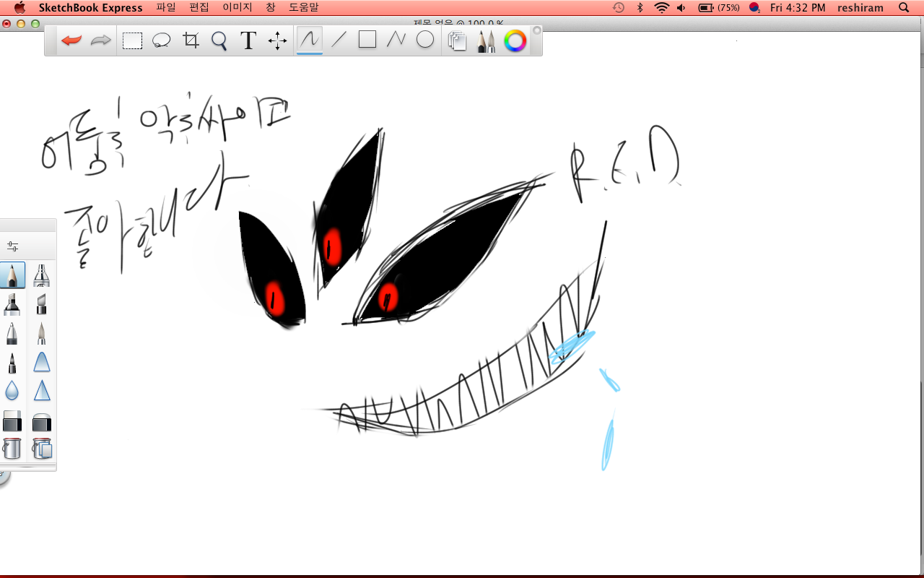This screenshot has height=578, width=924.
Task: Activate the Crop tool
Action: coord(191,40)
